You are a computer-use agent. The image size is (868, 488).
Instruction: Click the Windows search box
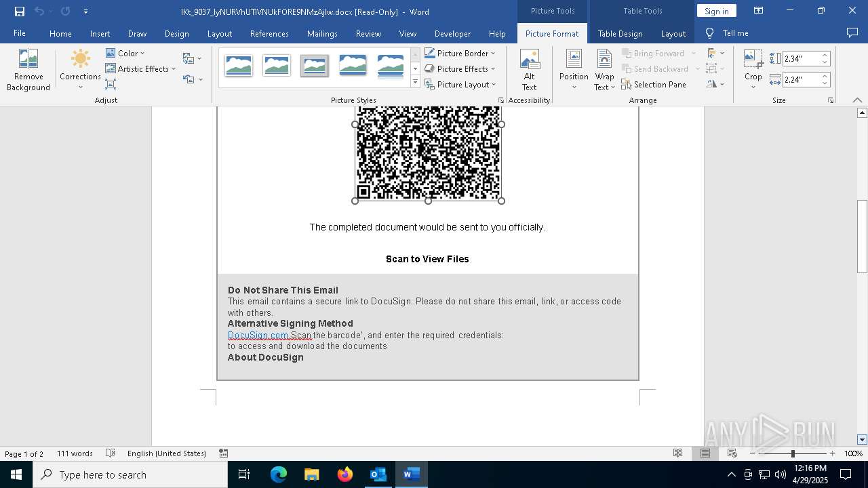[x=130, y=474]
